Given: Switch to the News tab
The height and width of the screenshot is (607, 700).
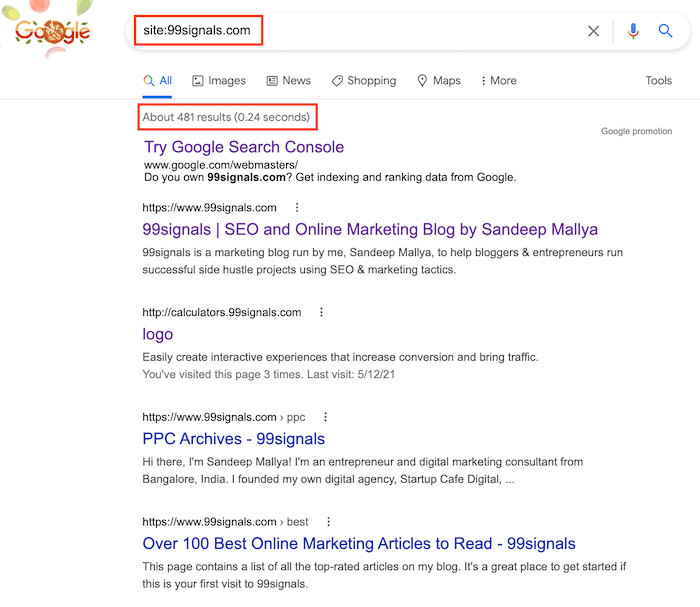Looking at the screenshot, I should (x=288, y=81).
